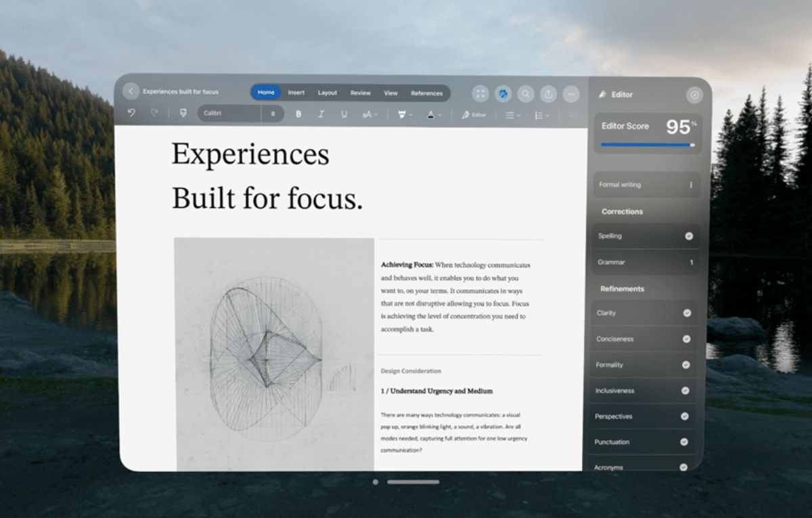Click the back arrow beside document title

[131, 92]
